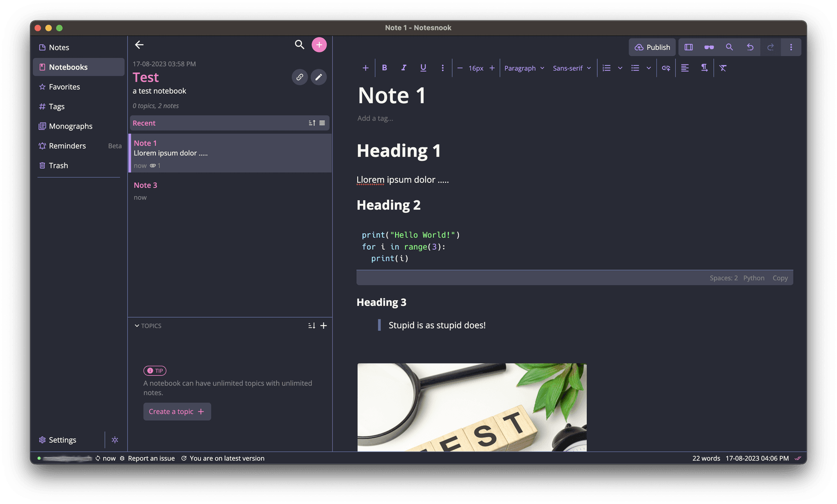Select Note 3 in the list
837x504 pixels.
point(230,191)
